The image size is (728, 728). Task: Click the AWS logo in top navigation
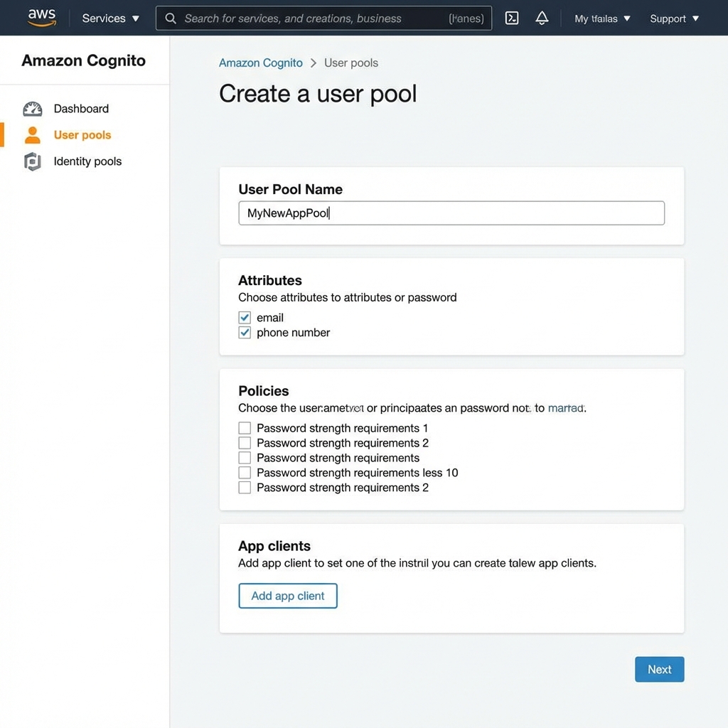click(x=42, y=18)
